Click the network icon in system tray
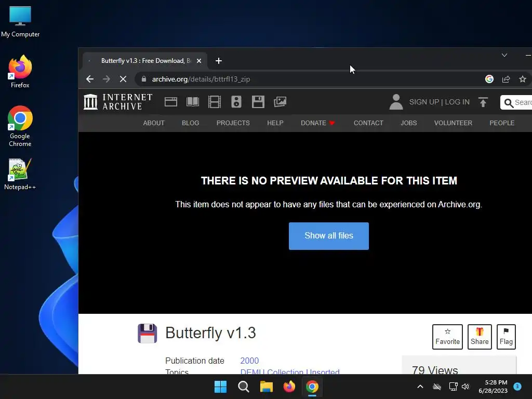Image resolution: width=532 pixels, height=399 pixels. click(453, 387)
